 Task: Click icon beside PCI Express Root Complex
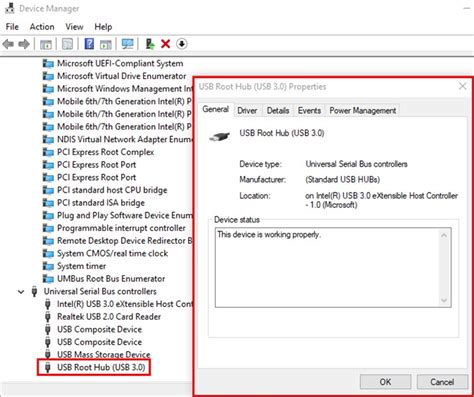48,152
